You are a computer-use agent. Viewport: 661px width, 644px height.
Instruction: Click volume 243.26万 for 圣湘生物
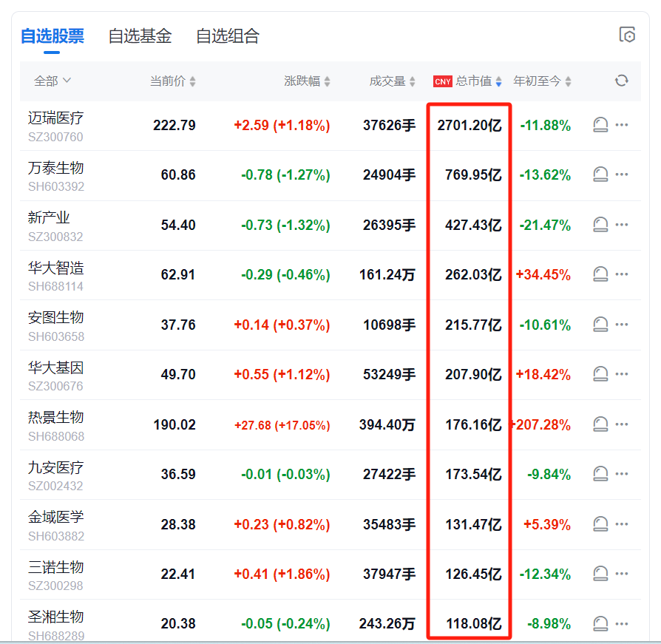coord(387,624)
